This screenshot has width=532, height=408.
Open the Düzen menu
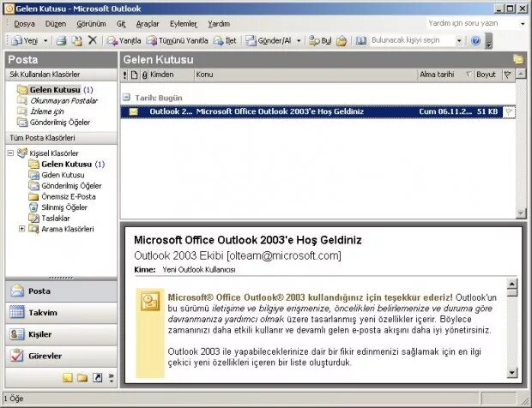pos(56,24)
